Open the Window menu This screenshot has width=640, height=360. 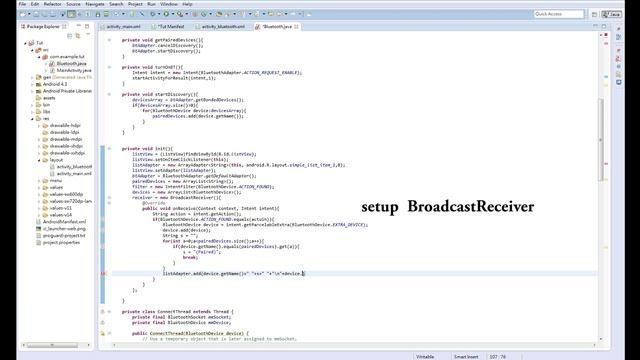(169, 4)
